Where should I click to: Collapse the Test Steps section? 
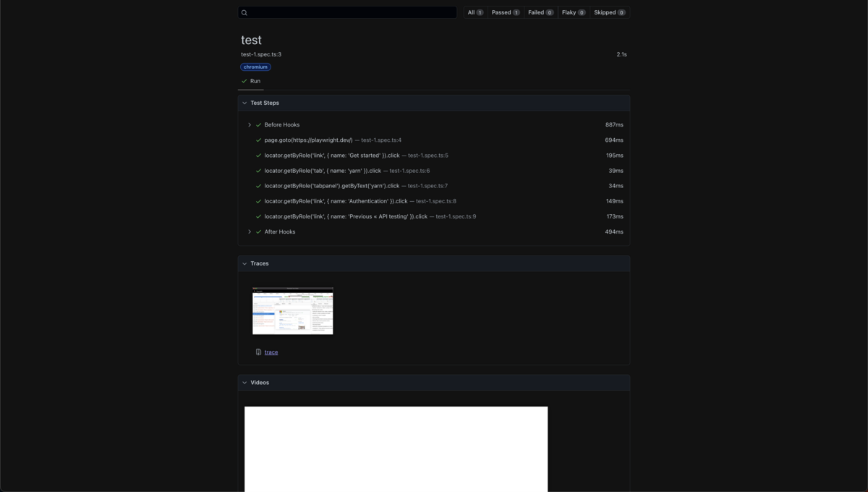click(x=434, y=103)
